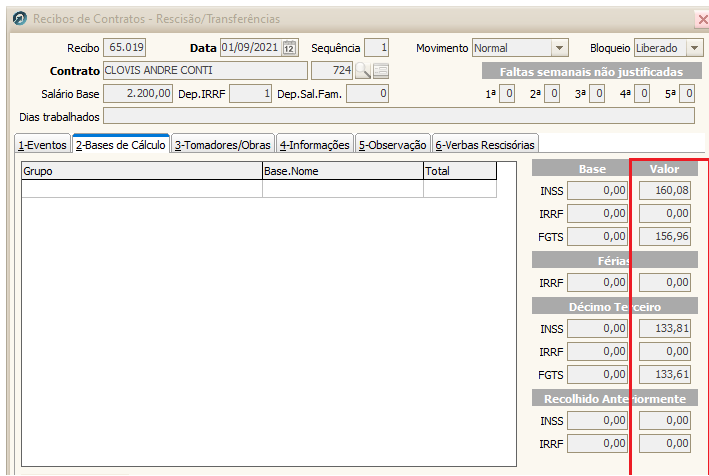The width and height of the screenshot is (709, 476).
Task: Go to the 4-Informações tab
Action: coord(315,145)
